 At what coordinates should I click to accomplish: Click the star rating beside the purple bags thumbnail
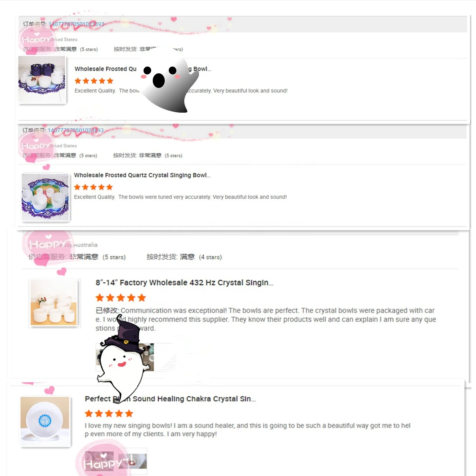click(x=94, y=81)
